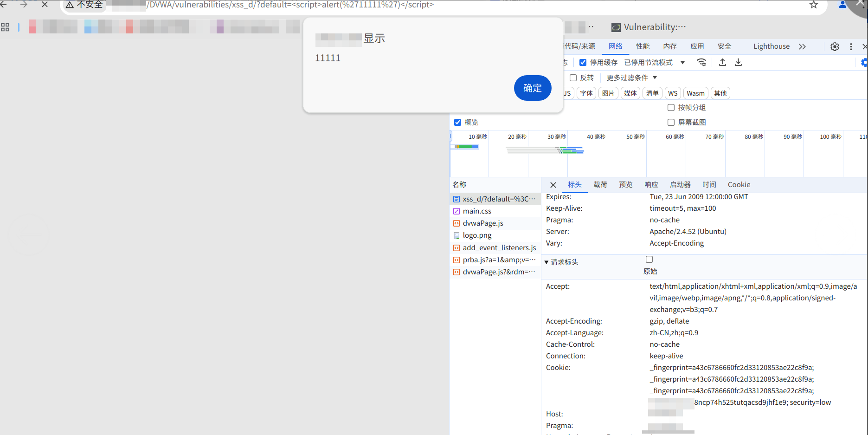Viewport: 868px width, 435px height.
Task: Filter requests by 字体
Action: (586, 93)
